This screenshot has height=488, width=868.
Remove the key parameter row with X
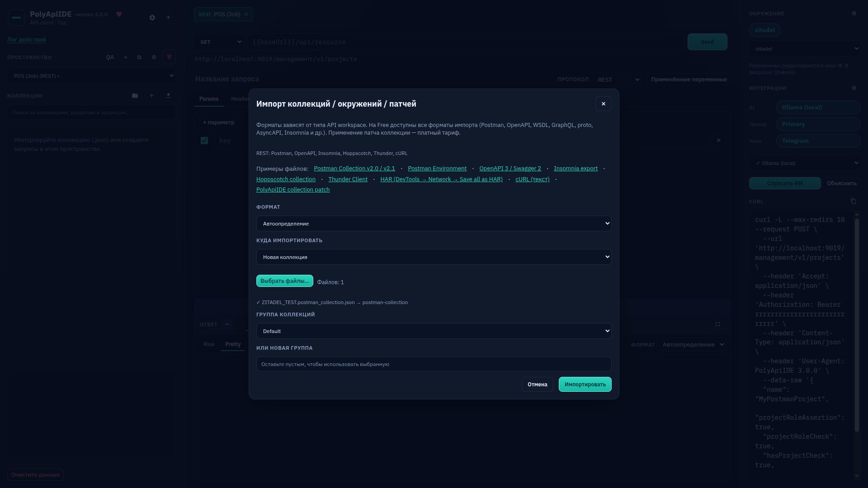point(719,141)
